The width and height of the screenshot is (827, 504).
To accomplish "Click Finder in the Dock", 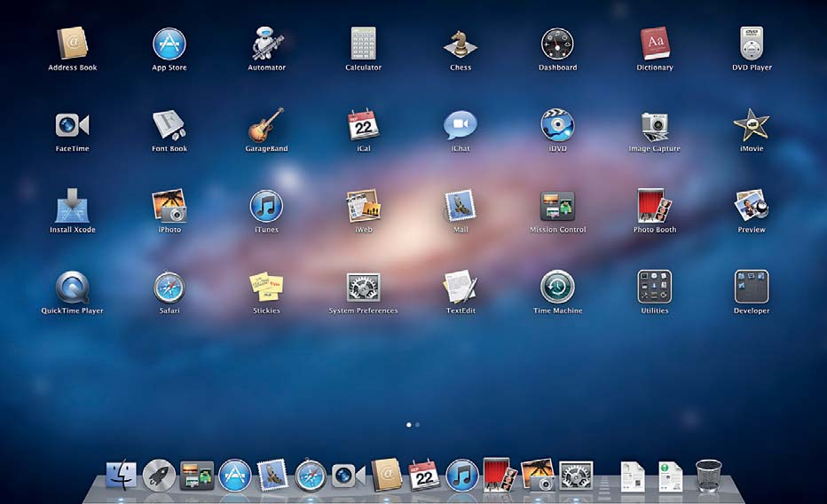I will tap(121, 475).
